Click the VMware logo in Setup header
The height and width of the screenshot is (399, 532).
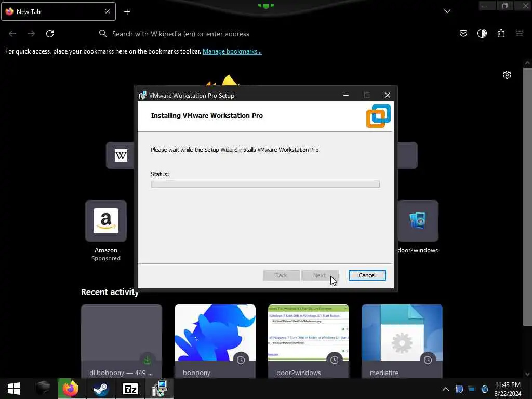[x=378, y=116]
